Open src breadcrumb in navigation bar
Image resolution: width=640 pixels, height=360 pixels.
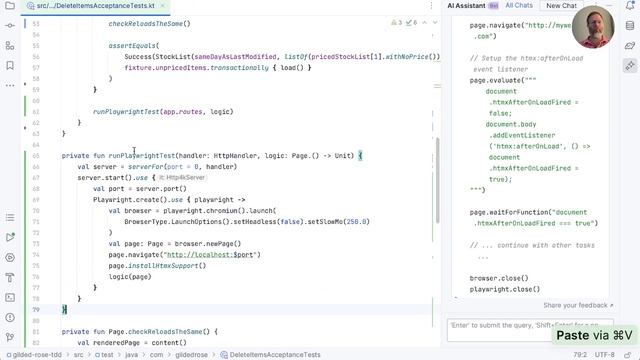78,355
